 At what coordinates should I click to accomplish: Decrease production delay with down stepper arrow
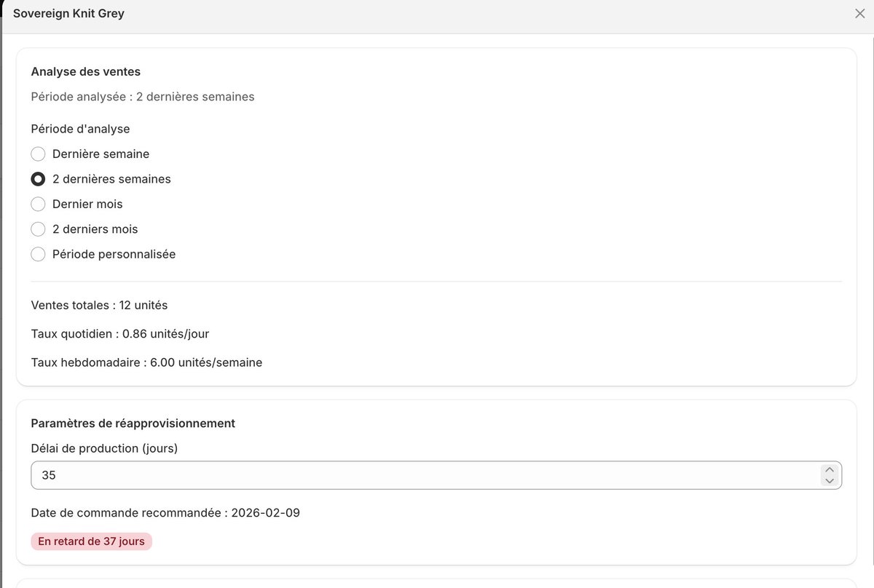pyautogui.click(x=829, y=480)
